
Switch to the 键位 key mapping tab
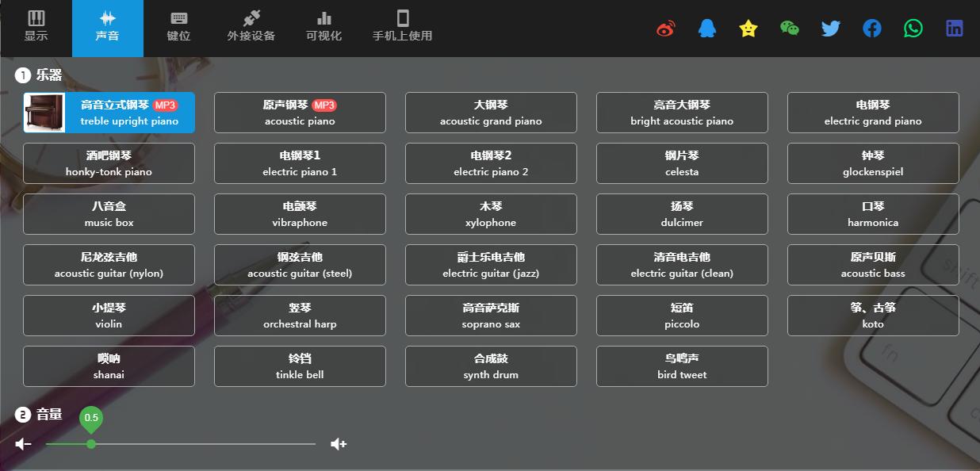point(178,28)
